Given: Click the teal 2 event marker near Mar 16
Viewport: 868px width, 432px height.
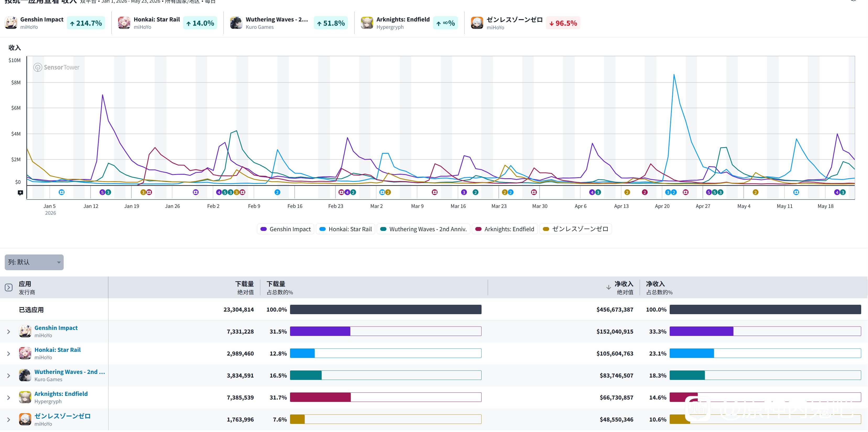Looking at the screenshot, I should (476, 192).
